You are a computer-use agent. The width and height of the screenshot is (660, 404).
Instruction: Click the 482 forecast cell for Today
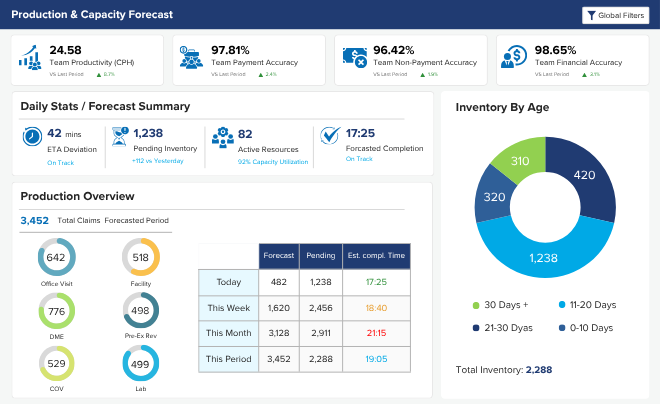coord(279,282)
